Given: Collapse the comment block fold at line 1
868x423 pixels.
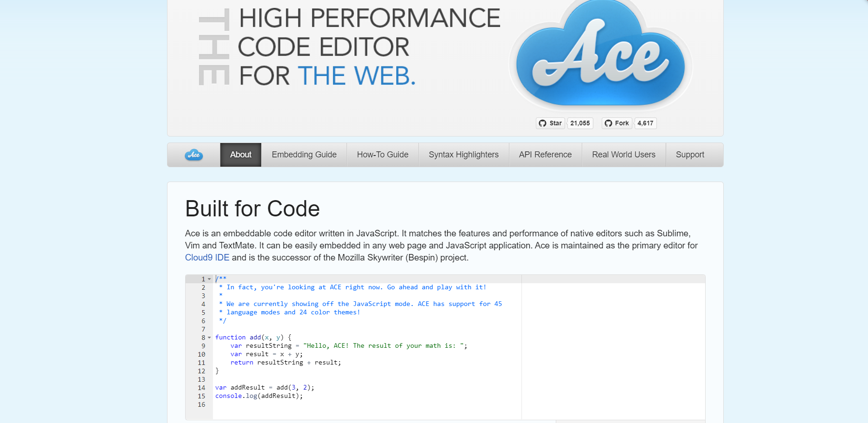Looking at the screenshot, I should 210,280.
